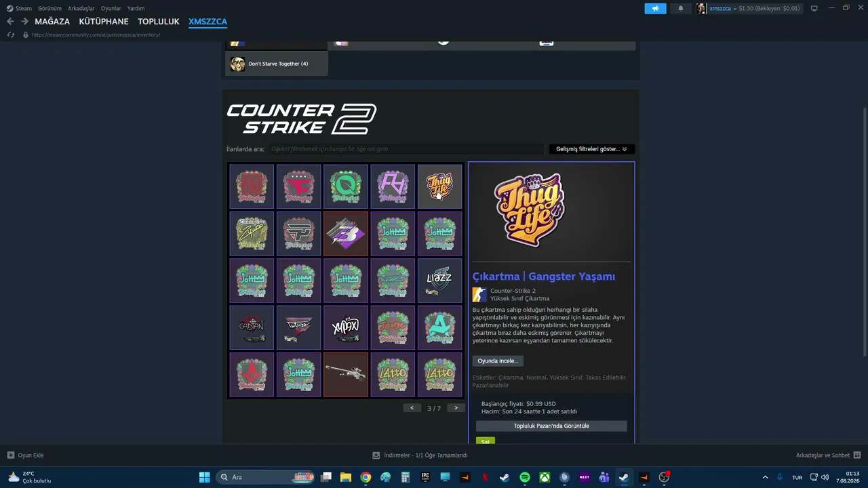Image resolution: width=868 pixels, height=488 pixels.
Task: Open the taskbar volume control icon
Action: (824, 477)
